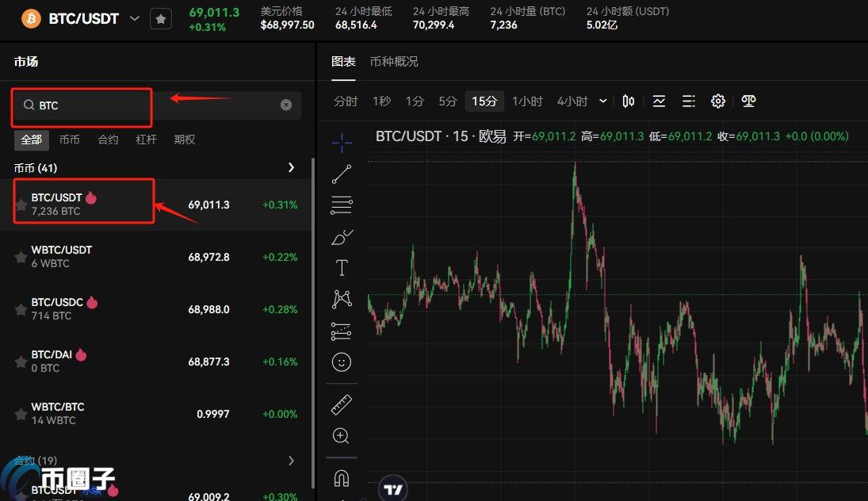Open the chart patterns tool
The width and height of the screenshot is (868, 501).
tap(342, 299)
